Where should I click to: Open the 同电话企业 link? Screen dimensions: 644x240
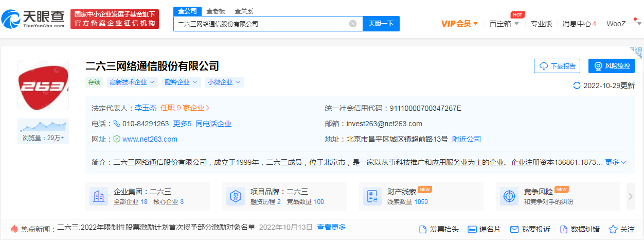(x=213, y=124)
